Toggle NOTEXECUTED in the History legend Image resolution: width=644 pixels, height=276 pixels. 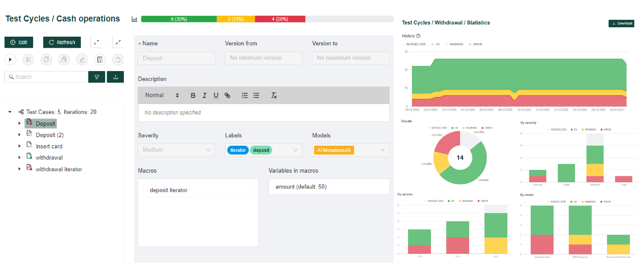pos(414,44)
